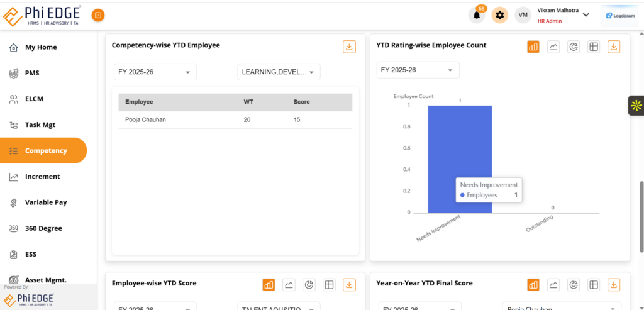
Task: Open settings gear icon in header
Action: click(500, 15)
